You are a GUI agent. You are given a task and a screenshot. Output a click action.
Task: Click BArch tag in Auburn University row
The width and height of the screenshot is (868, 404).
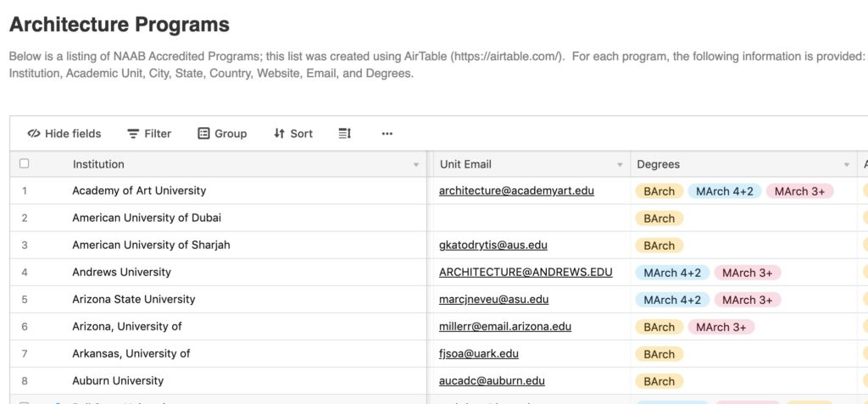click(659, 381)
